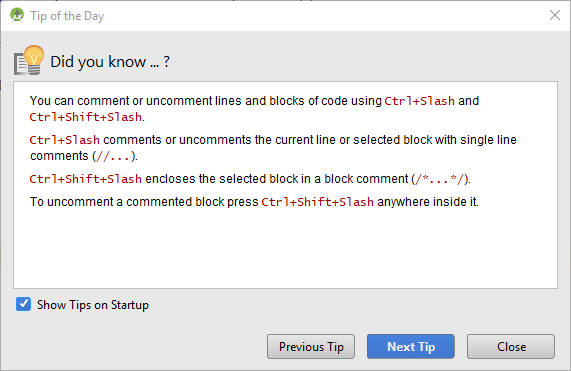Click Ctrl+Slash before "comments or uncomments"
Viewport: 571px width, 371px height.
64,140
